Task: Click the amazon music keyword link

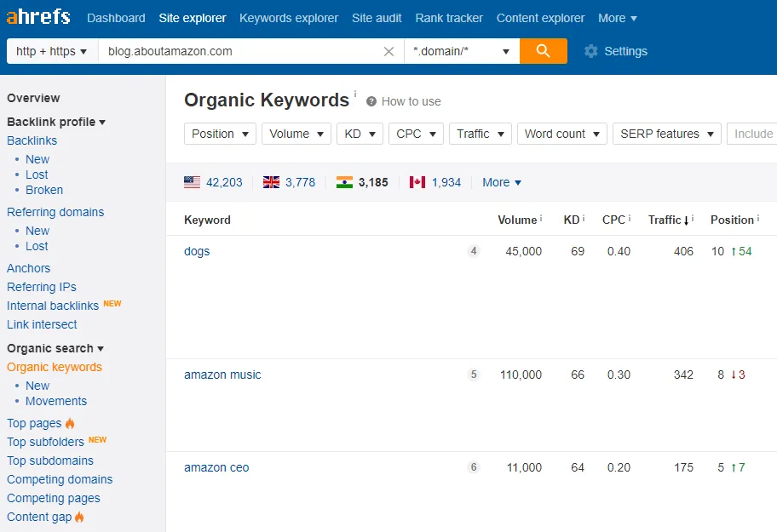Action: click(222, 375)
